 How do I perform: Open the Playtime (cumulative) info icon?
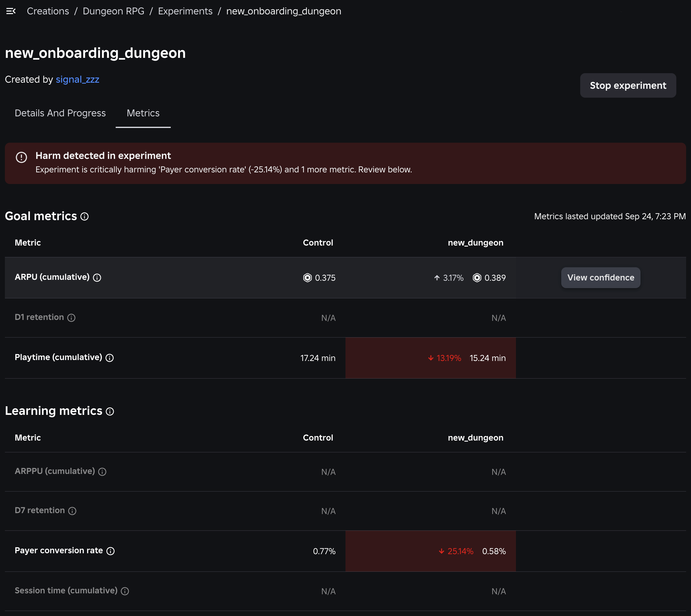110,358
